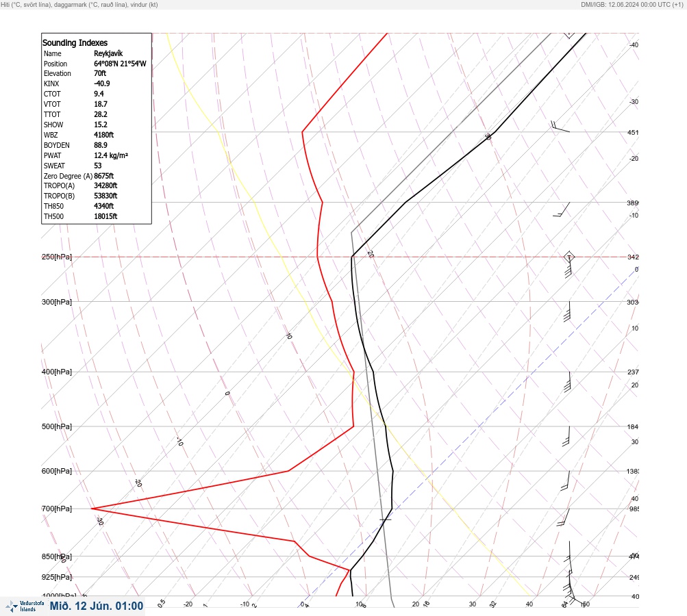
Task: Click the wind barb at the 300 hPa level
Action: (x=567, y=311)
